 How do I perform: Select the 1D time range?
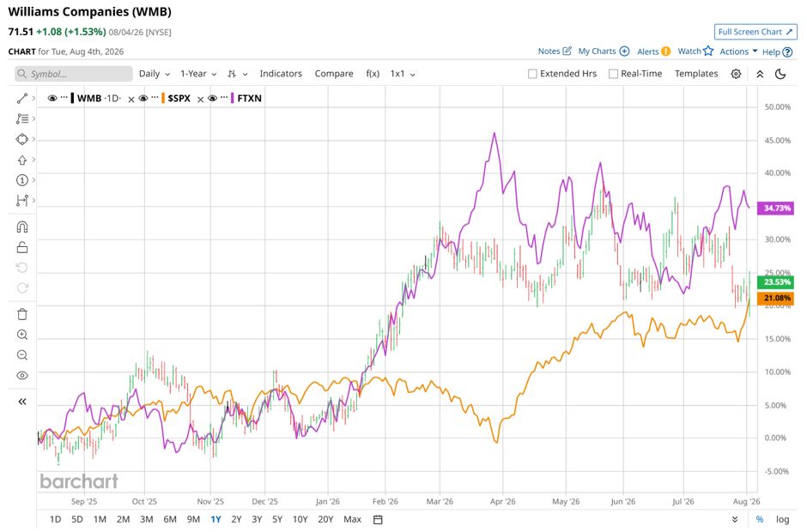click(55, 520)
